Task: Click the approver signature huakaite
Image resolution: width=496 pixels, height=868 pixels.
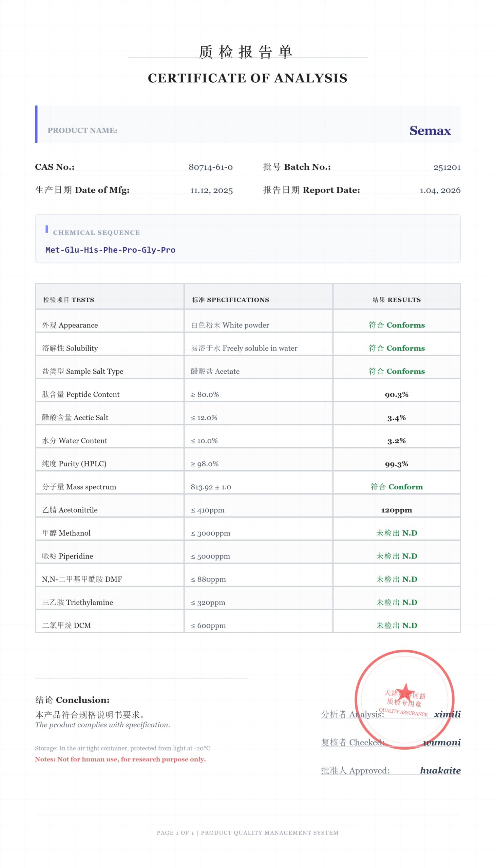Action: tap(440, 770)
